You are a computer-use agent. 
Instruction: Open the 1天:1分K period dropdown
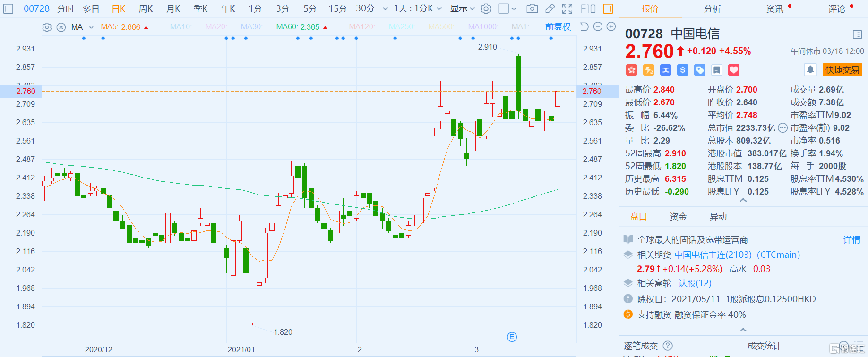coord(418,8)
